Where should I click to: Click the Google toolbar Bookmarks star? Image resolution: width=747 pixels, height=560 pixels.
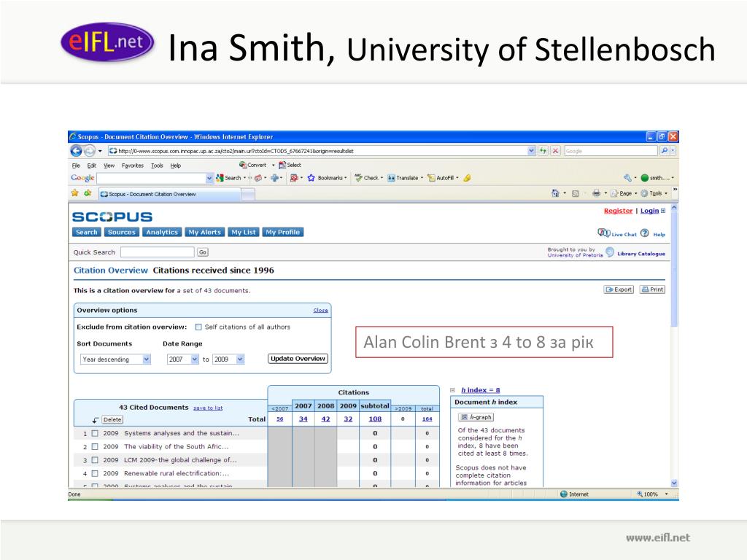tap(311, 178)
